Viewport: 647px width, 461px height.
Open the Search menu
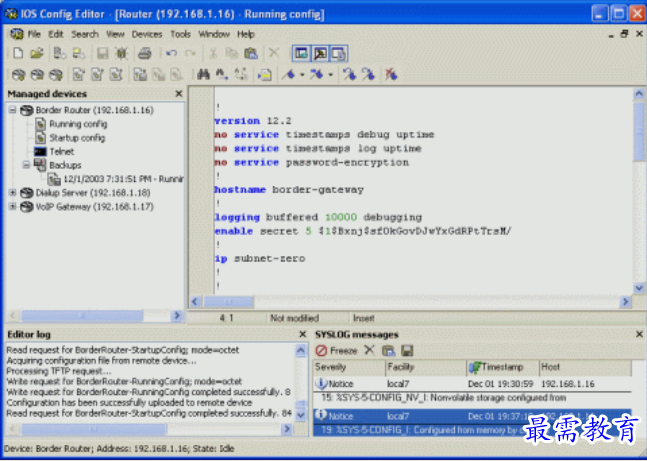85,34
